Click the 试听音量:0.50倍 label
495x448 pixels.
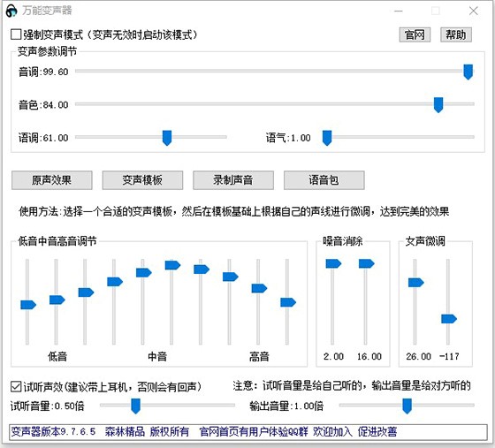tap(48, 406)
